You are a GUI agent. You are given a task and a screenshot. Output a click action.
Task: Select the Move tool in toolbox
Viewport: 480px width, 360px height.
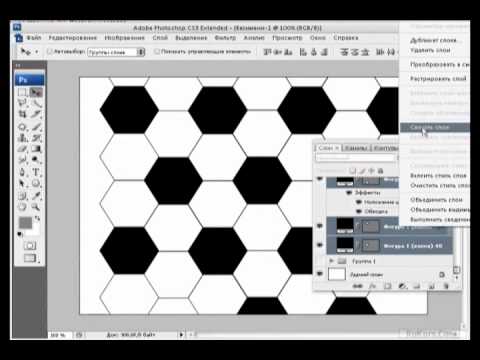pos(36,92)
